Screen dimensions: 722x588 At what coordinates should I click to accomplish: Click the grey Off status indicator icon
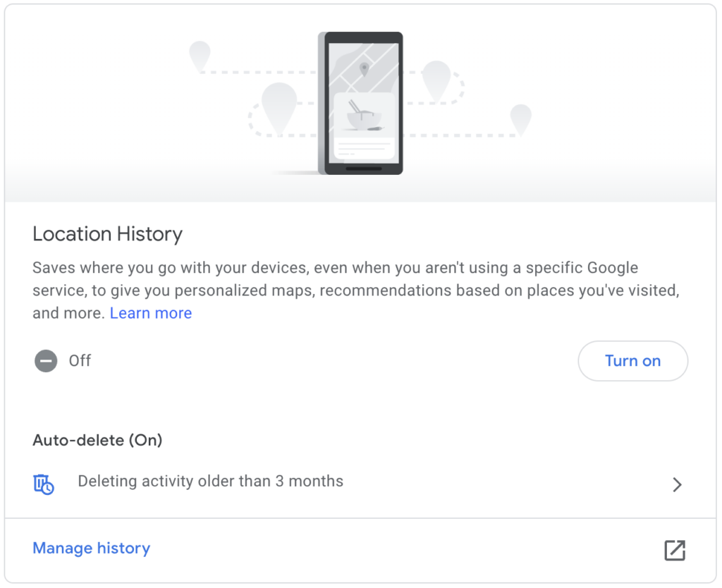point(45,361)
